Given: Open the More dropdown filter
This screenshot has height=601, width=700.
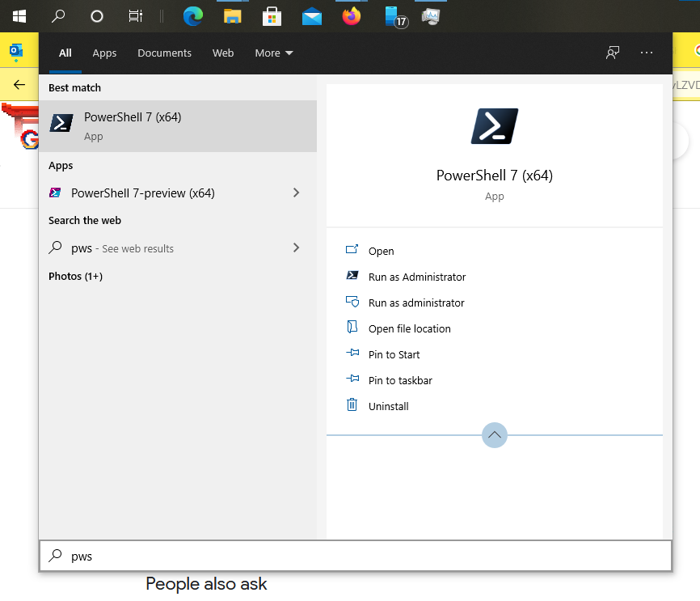Looking at the screenshot, I should 274,53.
